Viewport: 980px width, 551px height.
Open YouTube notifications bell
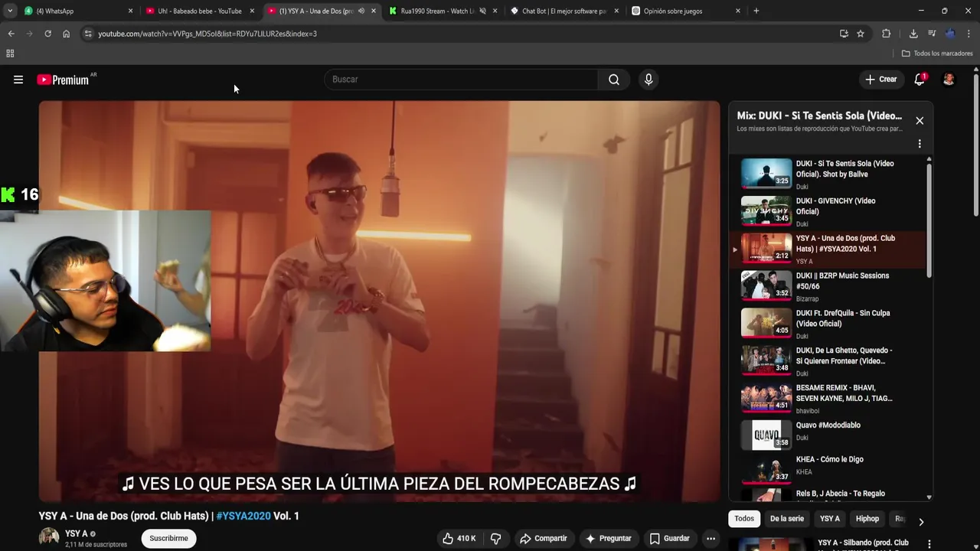(920, 80)
